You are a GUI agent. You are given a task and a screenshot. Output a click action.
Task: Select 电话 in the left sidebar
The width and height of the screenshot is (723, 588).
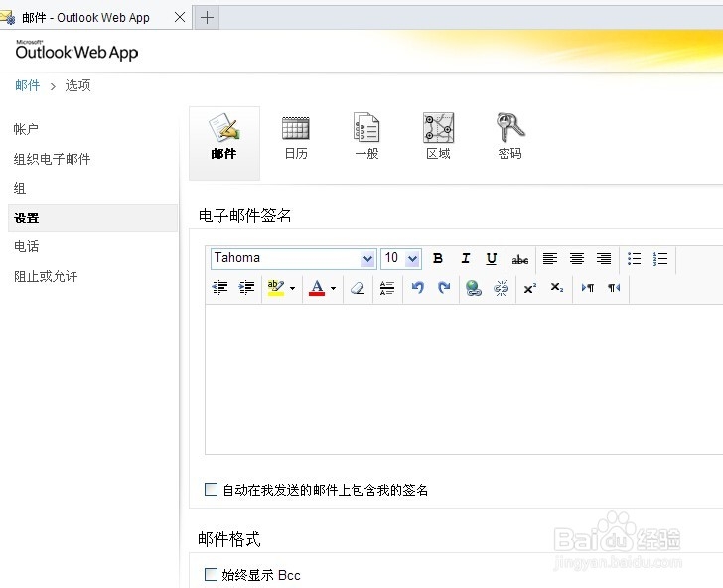point(26,246)
